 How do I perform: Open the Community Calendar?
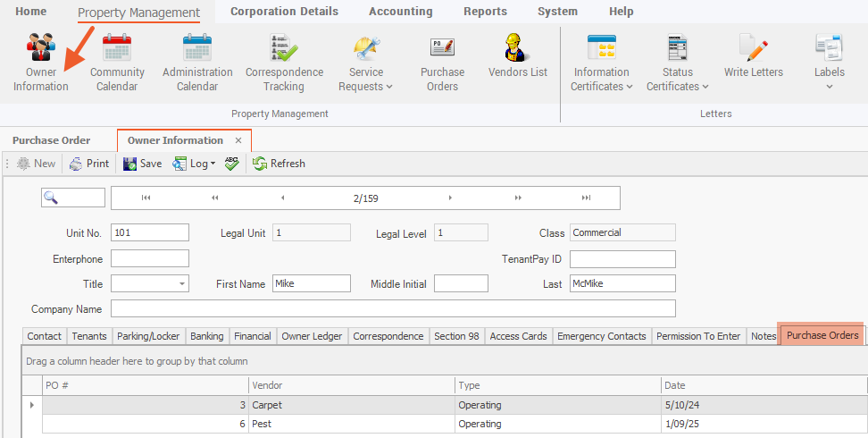coord(117,62)
